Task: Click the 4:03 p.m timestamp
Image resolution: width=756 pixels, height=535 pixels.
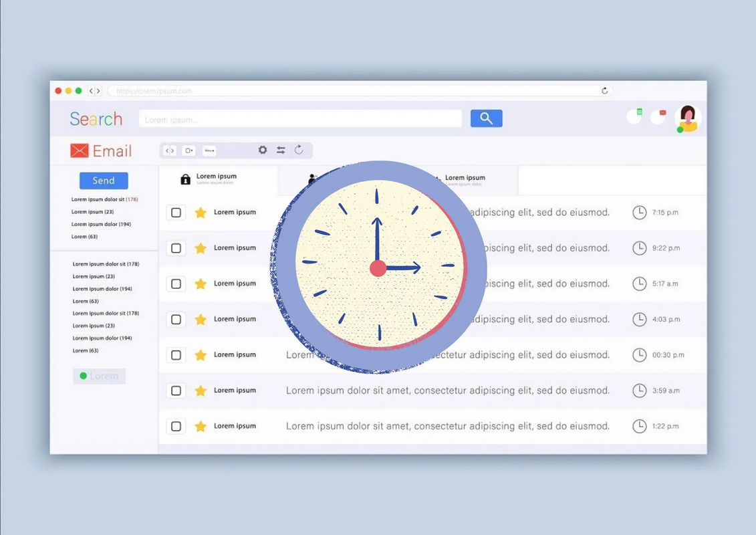Action: point(666,320)
